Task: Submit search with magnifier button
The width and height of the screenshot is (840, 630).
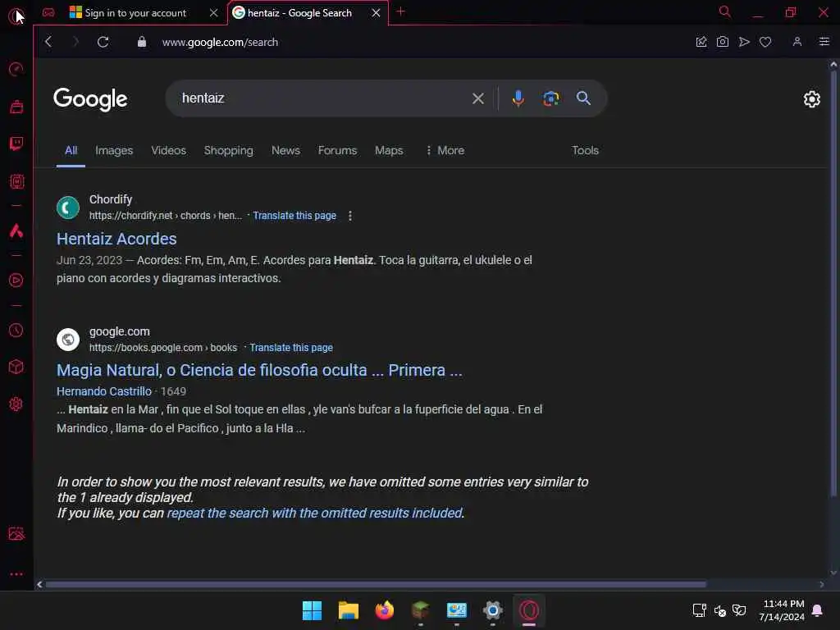Action: coord(583,98)
